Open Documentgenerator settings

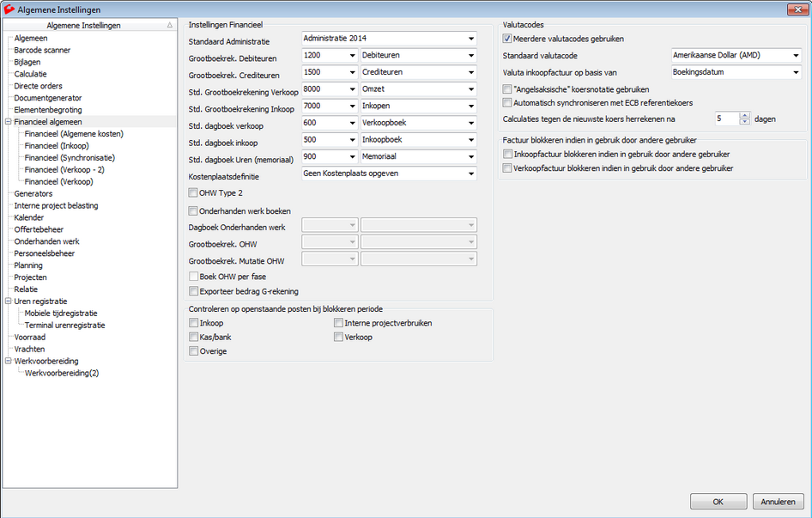click(x=48, y=98)
